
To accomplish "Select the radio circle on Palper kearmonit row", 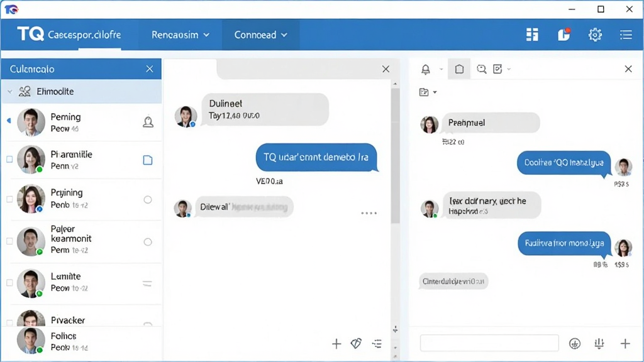I will pos(148,242).
